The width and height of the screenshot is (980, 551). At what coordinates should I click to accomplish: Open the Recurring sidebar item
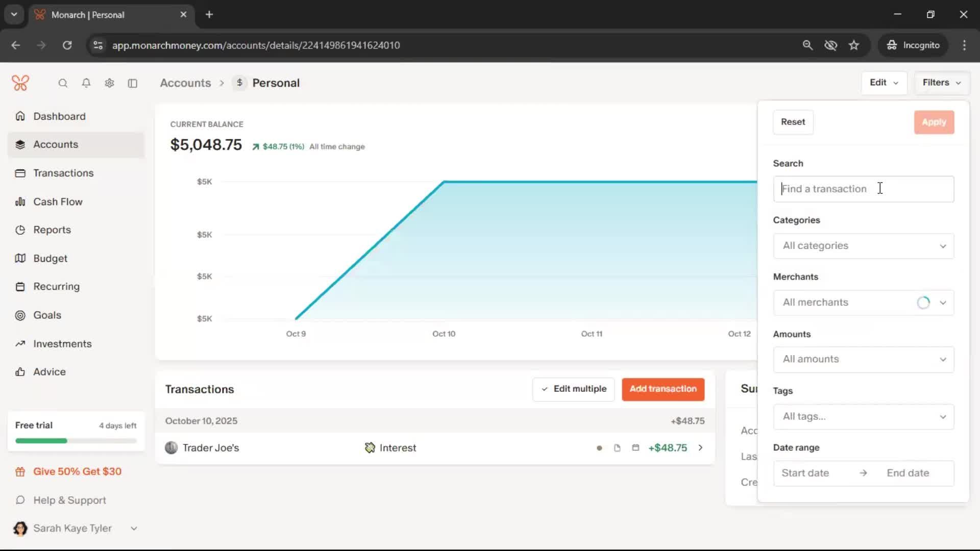tap(56, 287)
